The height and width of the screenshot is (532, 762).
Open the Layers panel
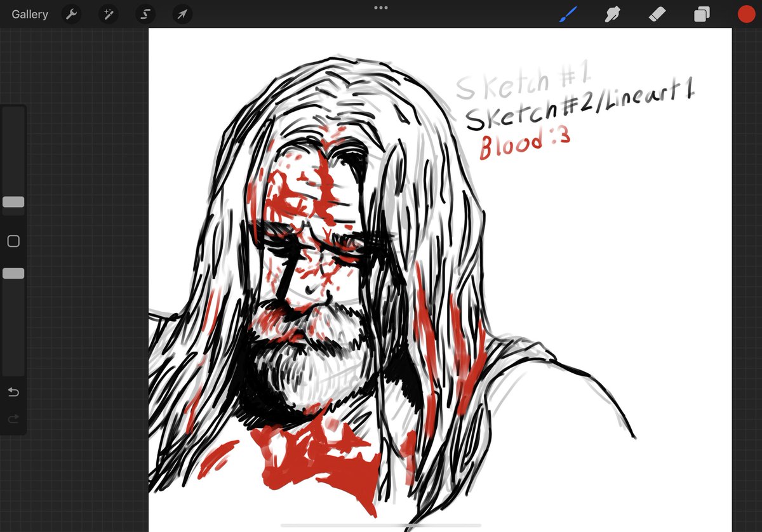pyautogui.click(x=702, y=14)
